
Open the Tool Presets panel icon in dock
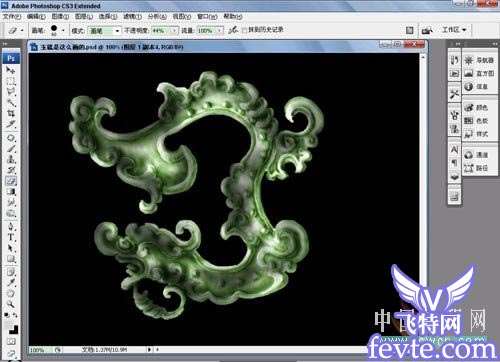(x=454, y=94)
